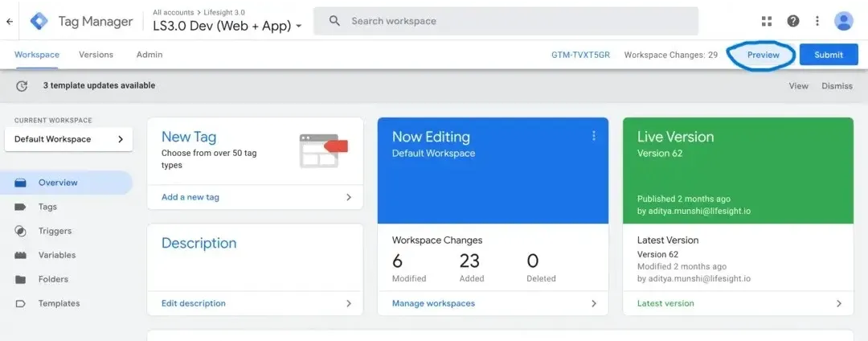Image resolution: width=868 pixels, height=341 pixels.
Task: Click the Triggers sidebar icon
Action: (x=20, y=232)
